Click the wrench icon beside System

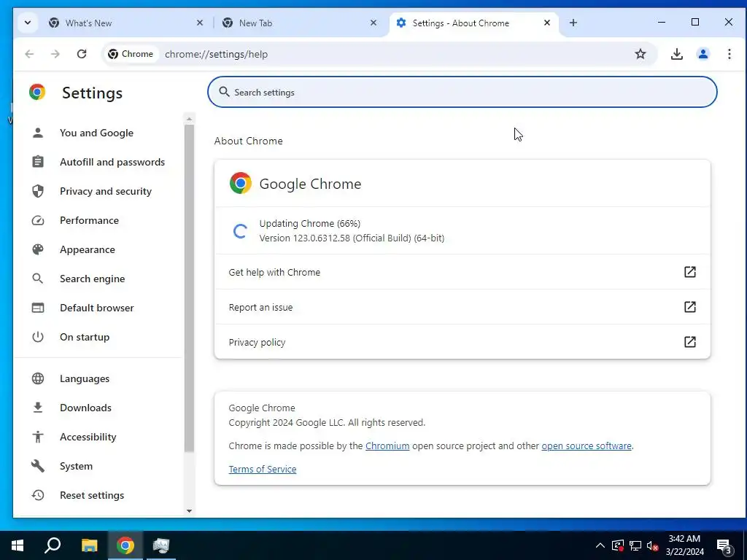pyautogui.click(x=38, y=466)
